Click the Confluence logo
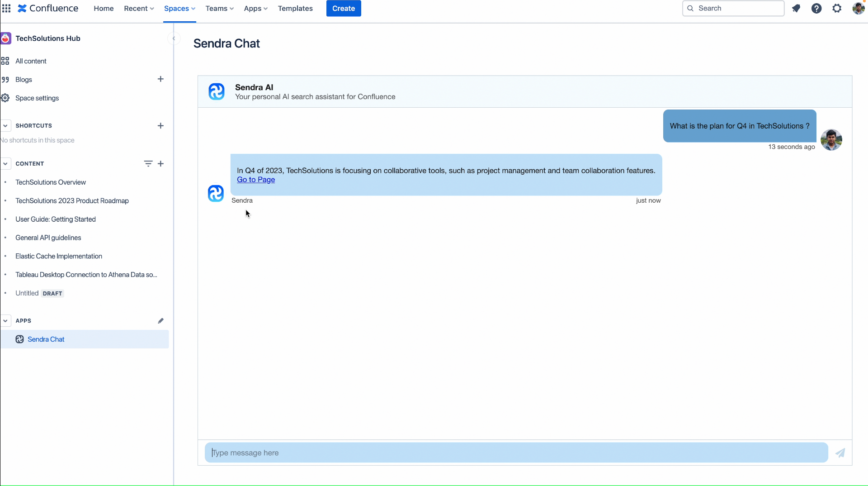 coord(48,8)
